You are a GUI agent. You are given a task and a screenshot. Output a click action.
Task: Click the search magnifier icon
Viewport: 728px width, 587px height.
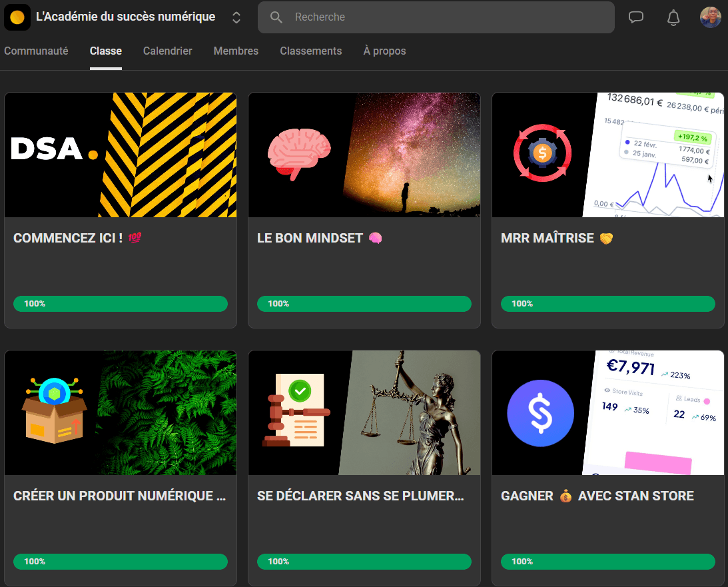click(x=276, y=17)
